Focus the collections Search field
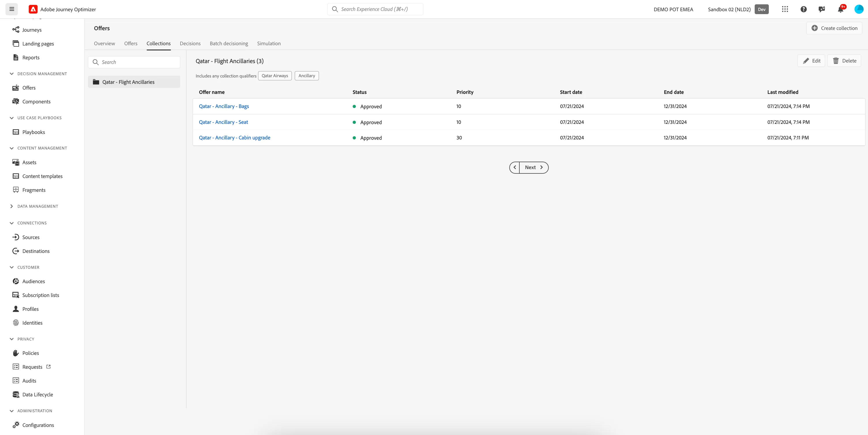 [x=134, y=62]
